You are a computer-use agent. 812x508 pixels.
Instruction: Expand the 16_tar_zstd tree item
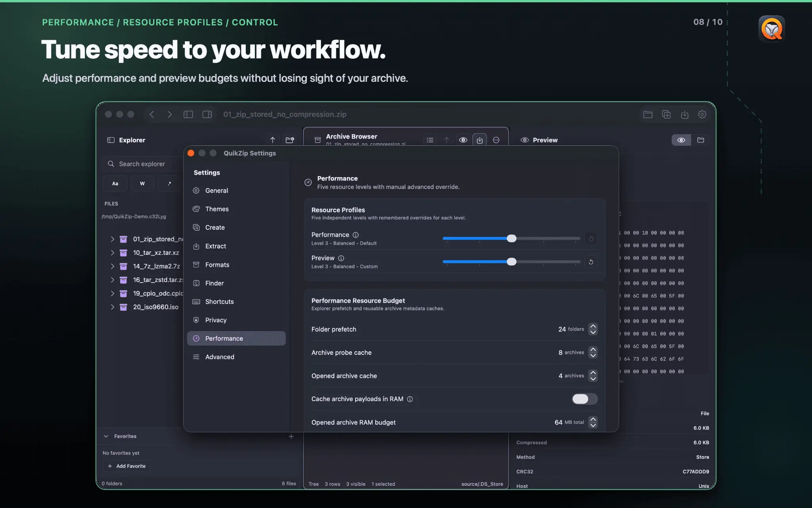tap(112, 280)
